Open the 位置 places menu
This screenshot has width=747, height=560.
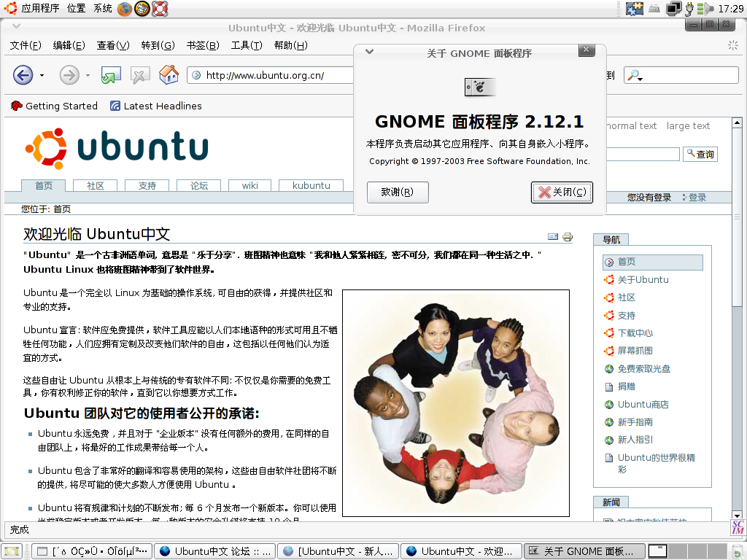pyautogui.click(x=76, y=8)
